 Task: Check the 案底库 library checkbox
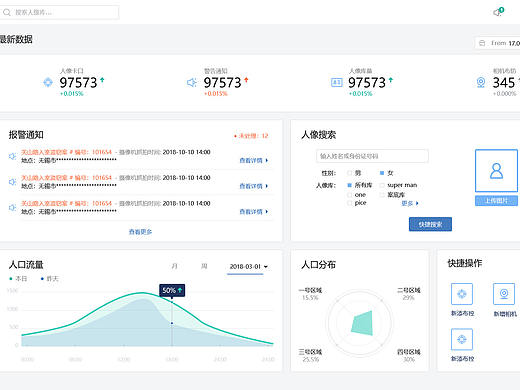[382, 195]
